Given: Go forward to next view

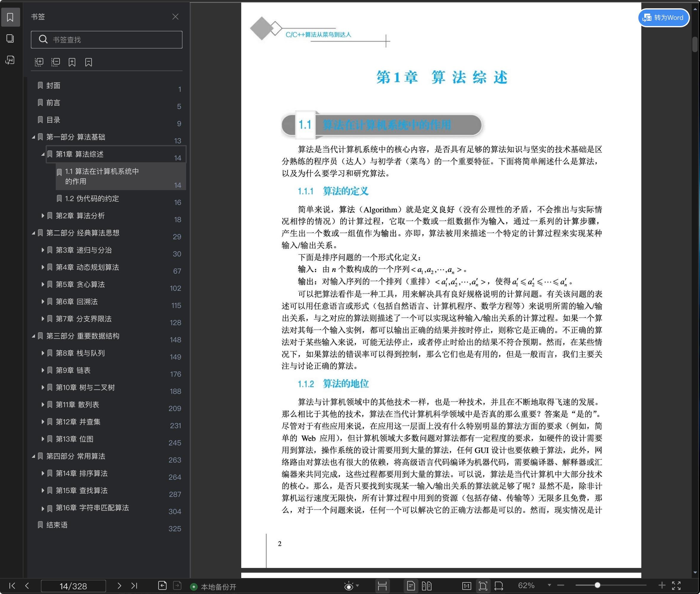Looking at the screenshot, I should click(x=177, y=586).
